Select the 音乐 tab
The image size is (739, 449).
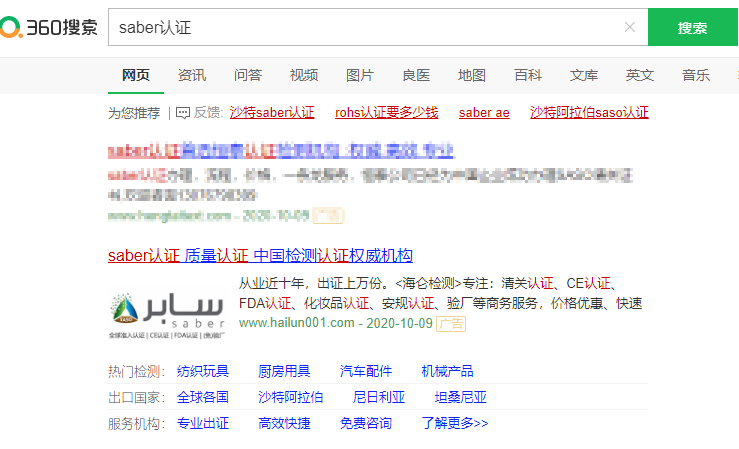pyautogui.click(x=696, y=75)
